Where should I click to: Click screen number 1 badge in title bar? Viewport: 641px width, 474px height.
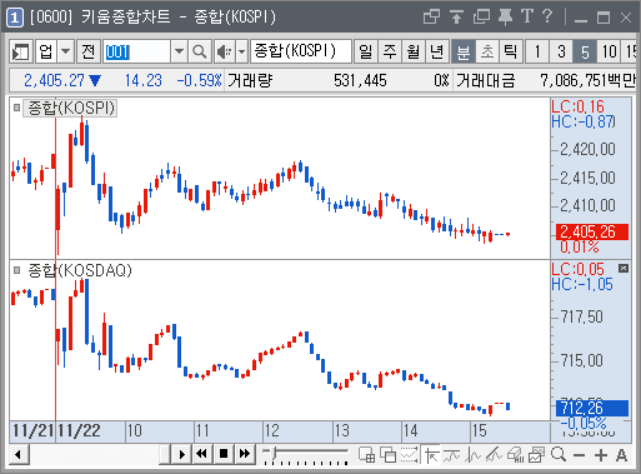15,17
